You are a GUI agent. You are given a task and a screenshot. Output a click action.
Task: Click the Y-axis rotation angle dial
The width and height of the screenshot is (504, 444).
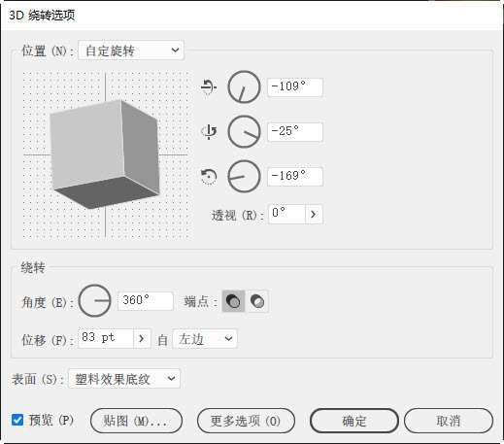pyautogui.click(x=244, y=132)
